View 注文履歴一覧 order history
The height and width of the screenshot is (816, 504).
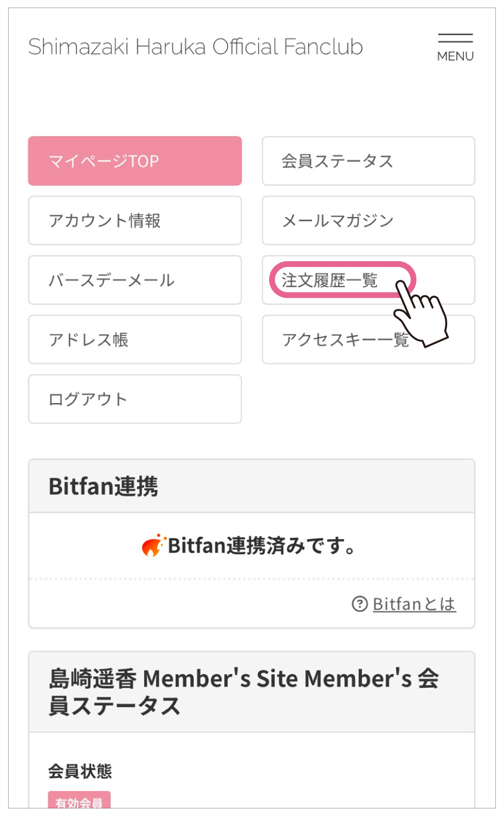click(x=329, y=280)
